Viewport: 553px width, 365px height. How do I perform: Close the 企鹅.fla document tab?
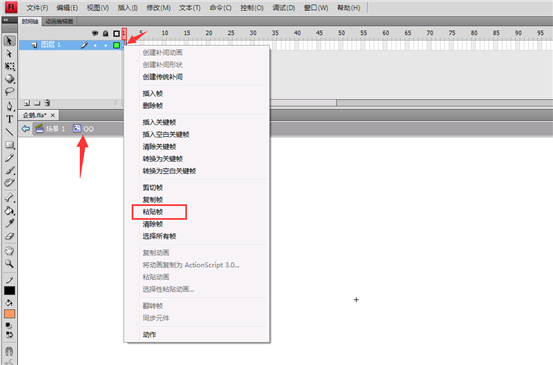(53, 115)
